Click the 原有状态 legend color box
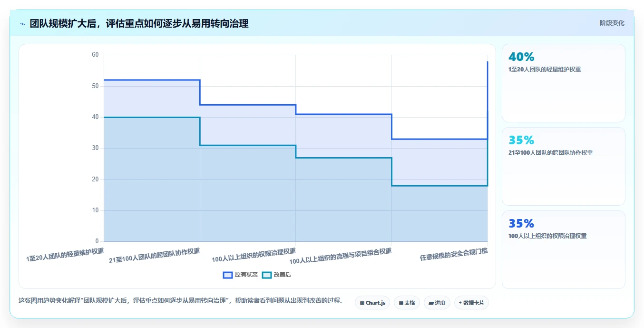The width and height of the screenshot is (644, 328). (228, 275)
